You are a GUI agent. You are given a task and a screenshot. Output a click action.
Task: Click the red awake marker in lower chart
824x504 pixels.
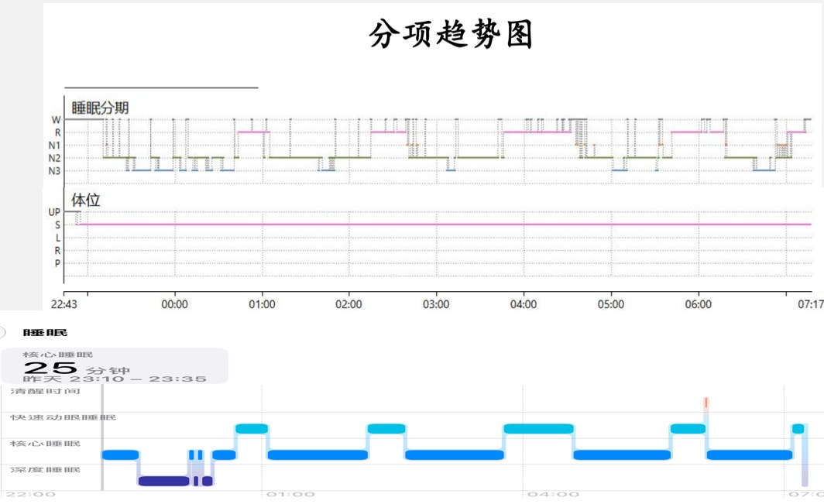706,403
